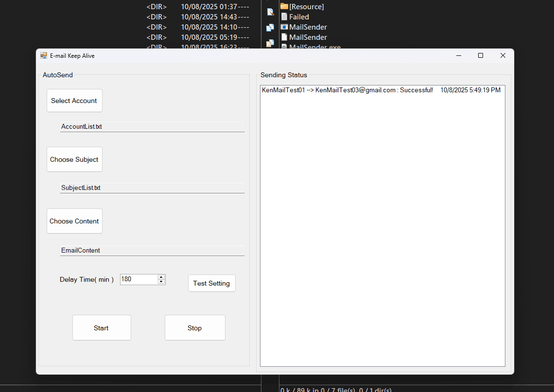Select the duplicate-pages file icon in left column

tap(270, 27)
